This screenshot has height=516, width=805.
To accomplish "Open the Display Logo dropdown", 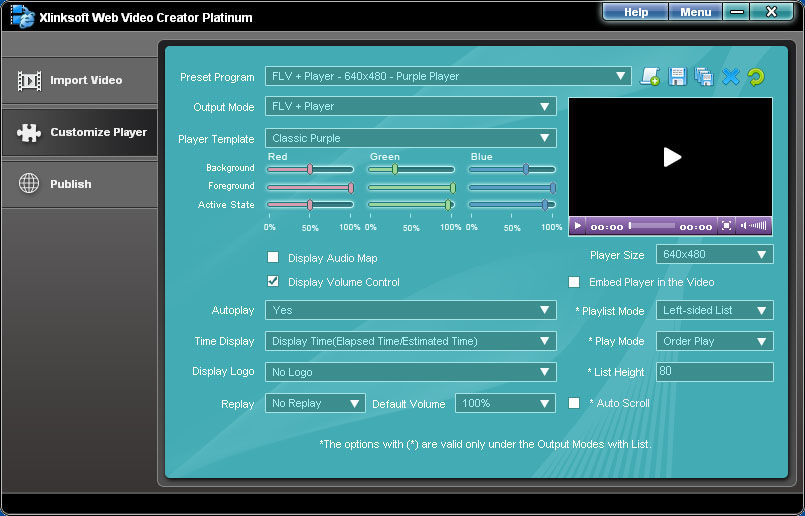I will (411, 372).
